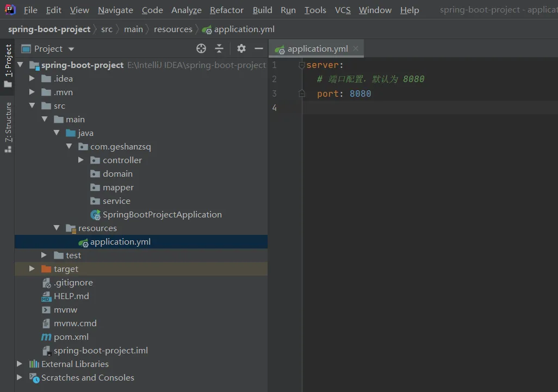The image size is (558, 392).
Task: Click the server: key on line 1
Action: click(x=325, y=65)
